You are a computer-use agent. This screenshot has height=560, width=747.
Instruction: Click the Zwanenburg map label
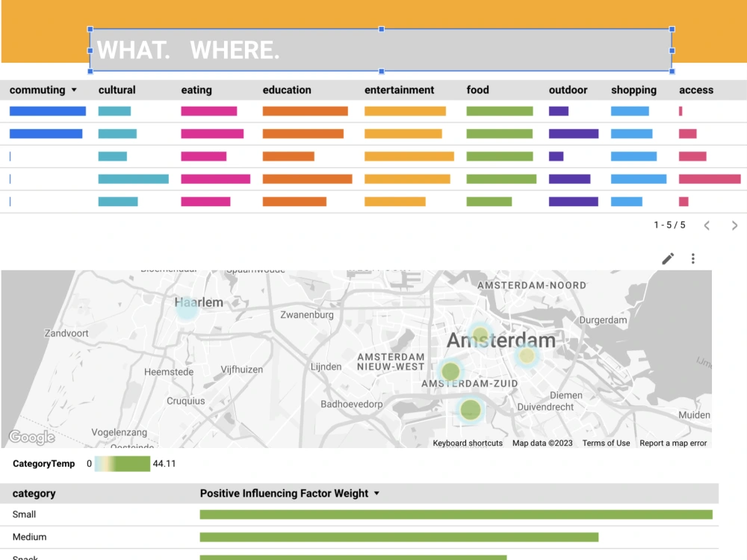coord(307,315)
